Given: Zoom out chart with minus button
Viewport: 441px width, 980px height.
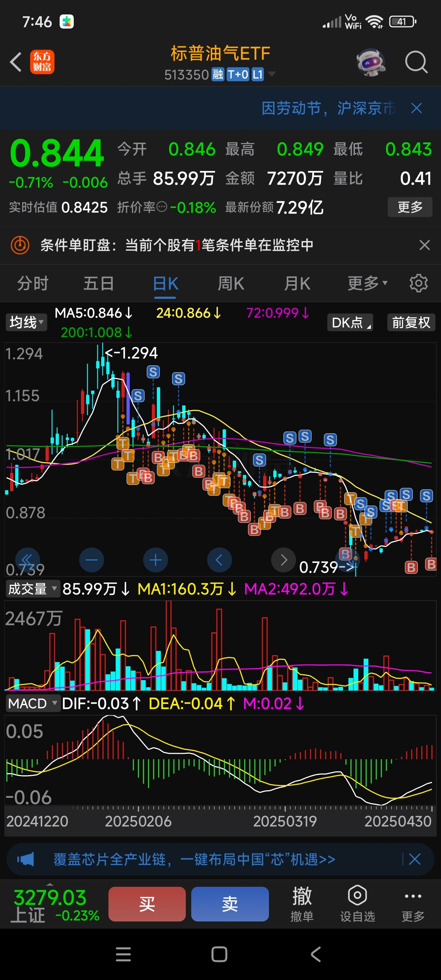Looking at the screenshot, I should pyautogui.click(x=91, y=560).
